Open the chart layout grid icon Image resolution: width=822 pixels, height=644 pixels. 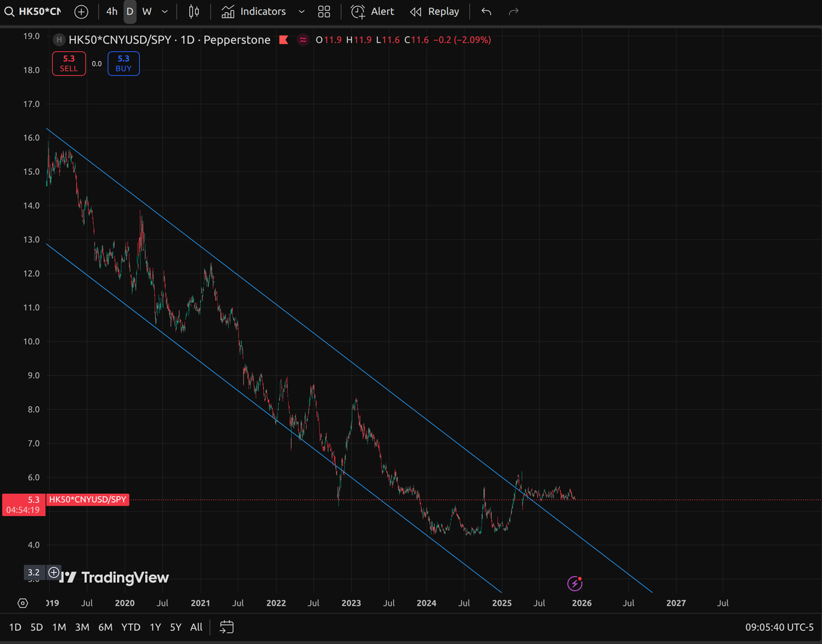point(324,11)
